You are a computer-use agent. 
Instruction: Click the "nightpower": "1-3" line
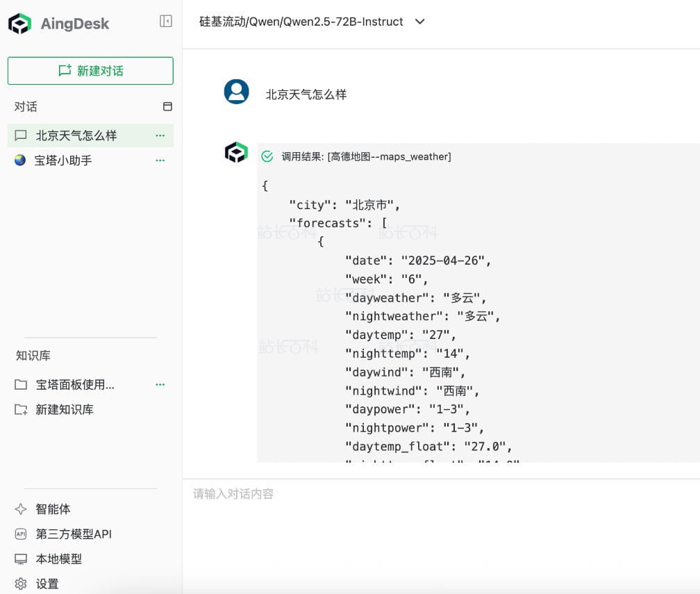[415, 428]
